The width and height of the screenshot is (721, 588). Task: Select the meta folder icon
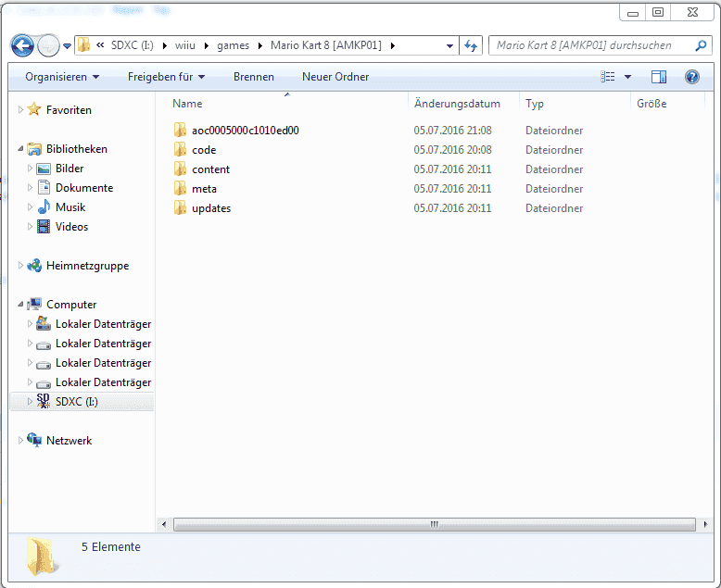(180, 188)
